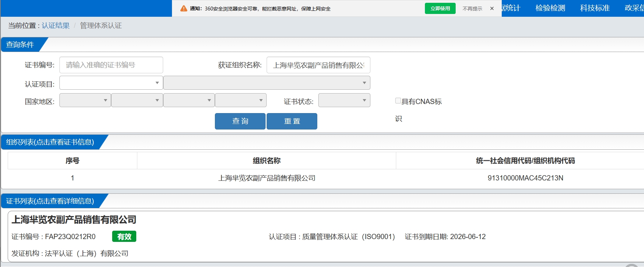The width and height of the screenshot is (644, 267).
Task: Close the 360 browser notification bar
Action: 492,8
